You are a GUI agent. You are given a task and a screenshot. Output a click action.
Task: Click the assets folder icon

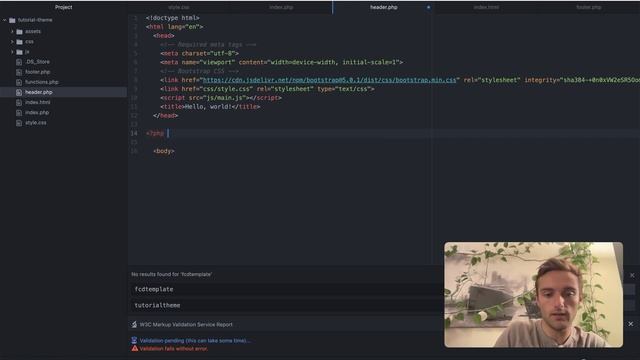(x=19, y=31)
